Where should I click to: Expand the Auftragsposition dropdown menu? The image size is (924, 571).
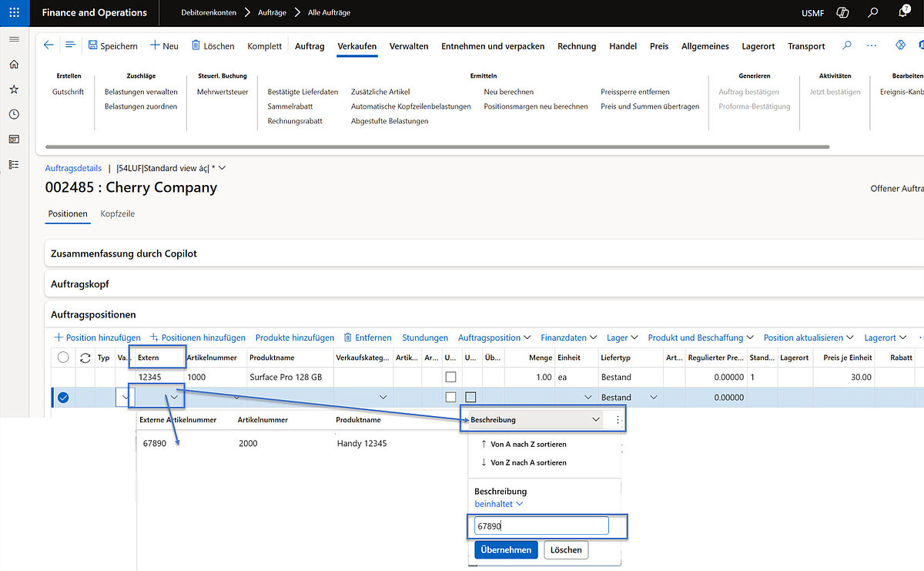[494, 338]
